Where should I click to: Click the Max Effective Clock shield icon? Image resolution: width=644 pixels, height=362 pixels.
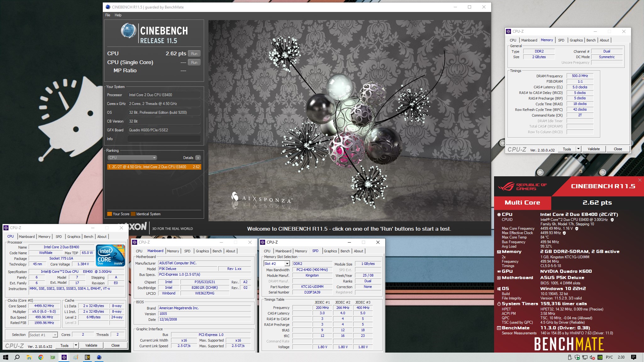(564, 233)
